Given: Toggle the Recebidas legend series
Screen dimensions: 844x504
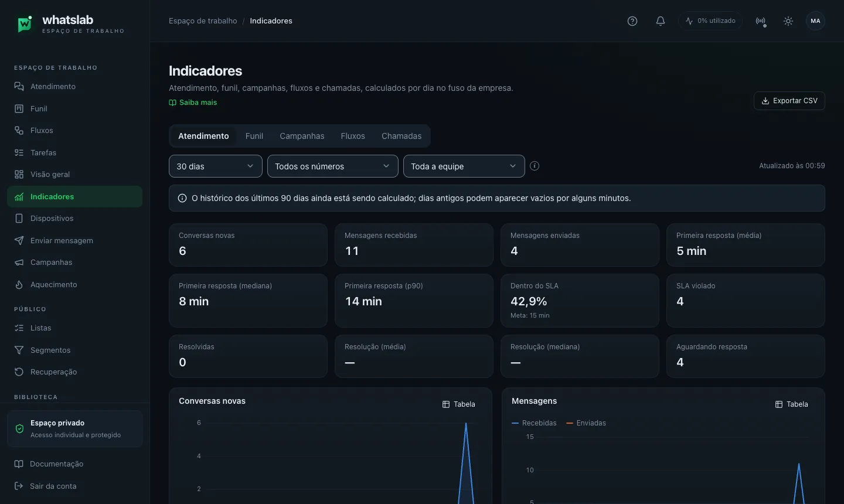Looking at the screenshot, I should (x=534, y=423).
